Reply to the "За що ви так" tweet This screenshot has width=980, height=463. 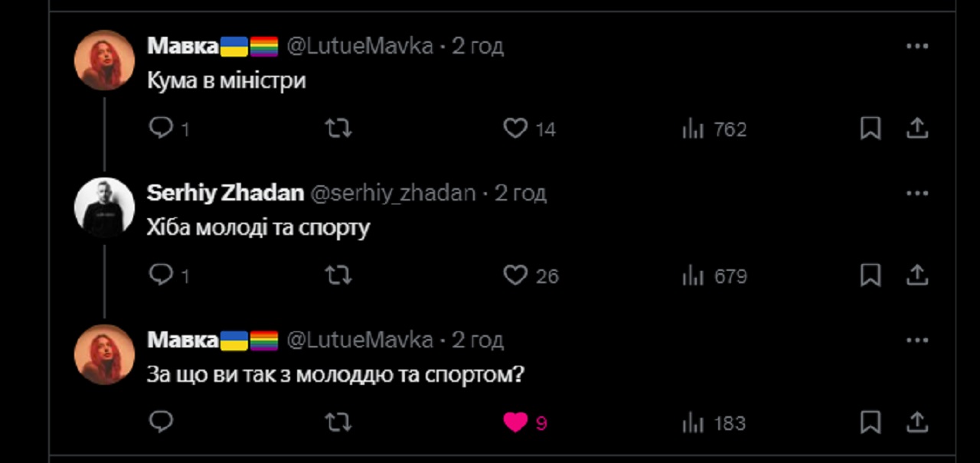coord(161,422)
